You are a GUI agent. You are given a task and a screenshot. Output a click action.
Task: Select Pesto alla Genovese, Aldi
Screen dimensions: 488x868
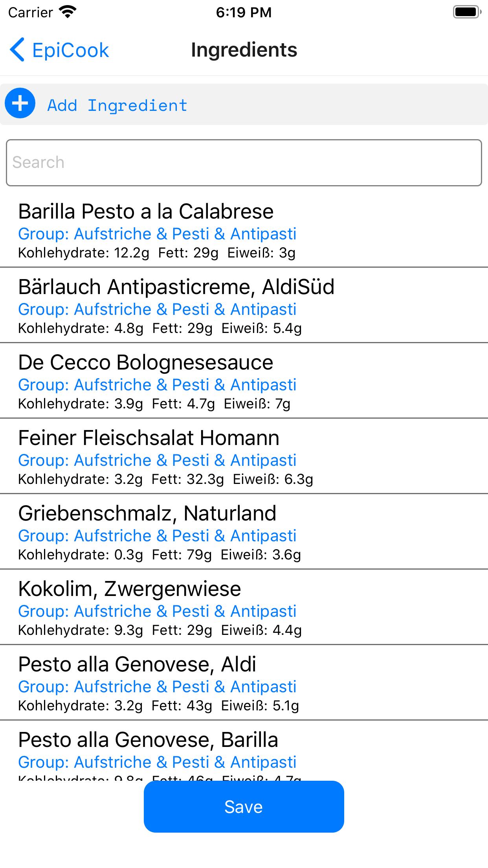coord(244,682)
